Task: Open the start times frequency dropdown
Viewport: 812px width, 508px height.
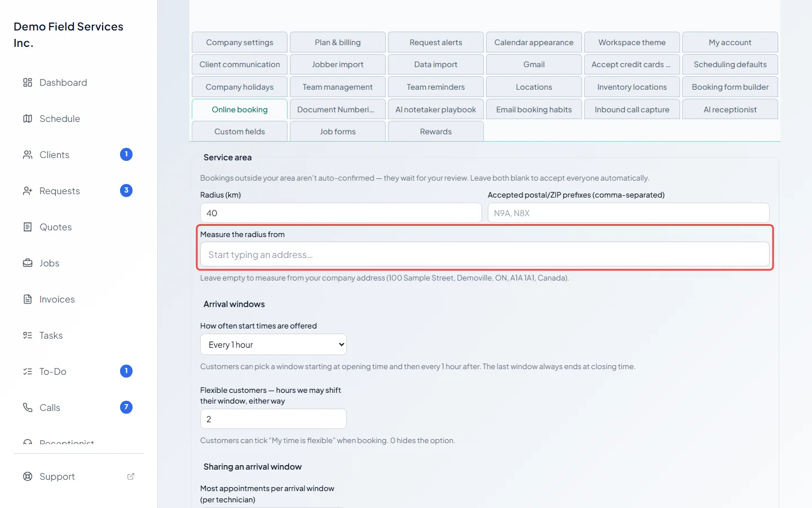Action: 273,345
